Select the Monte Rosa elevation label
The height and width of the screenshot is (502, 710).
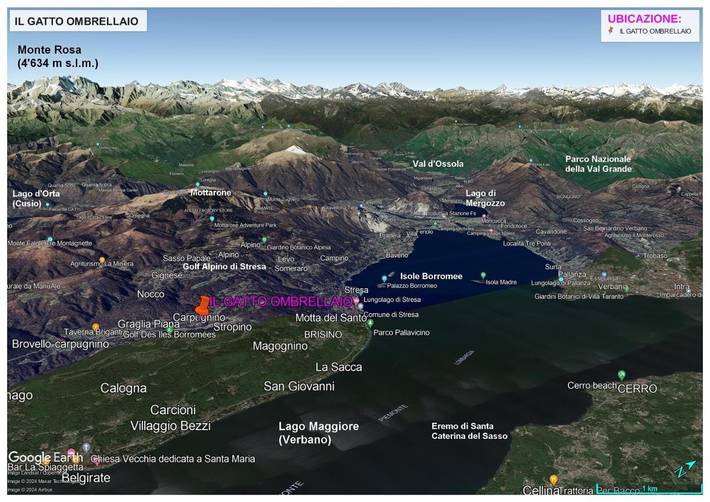point(57,56)
